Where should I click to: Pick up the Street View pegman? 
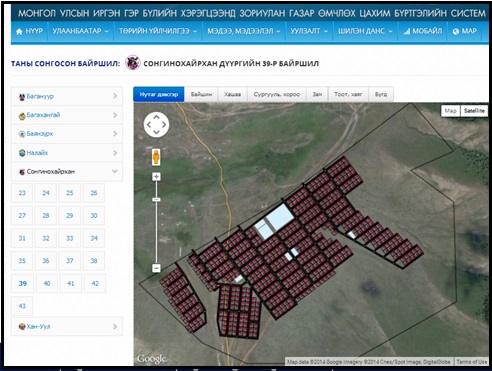156,157
